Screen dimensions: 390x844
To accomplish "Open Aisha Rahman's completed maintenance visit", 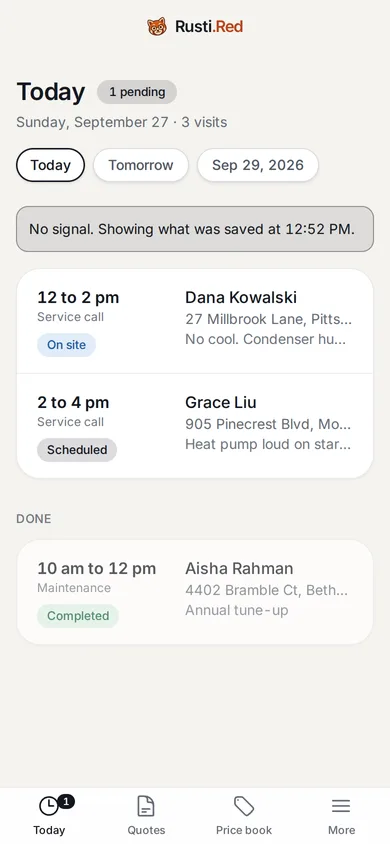I will point(195,592).
